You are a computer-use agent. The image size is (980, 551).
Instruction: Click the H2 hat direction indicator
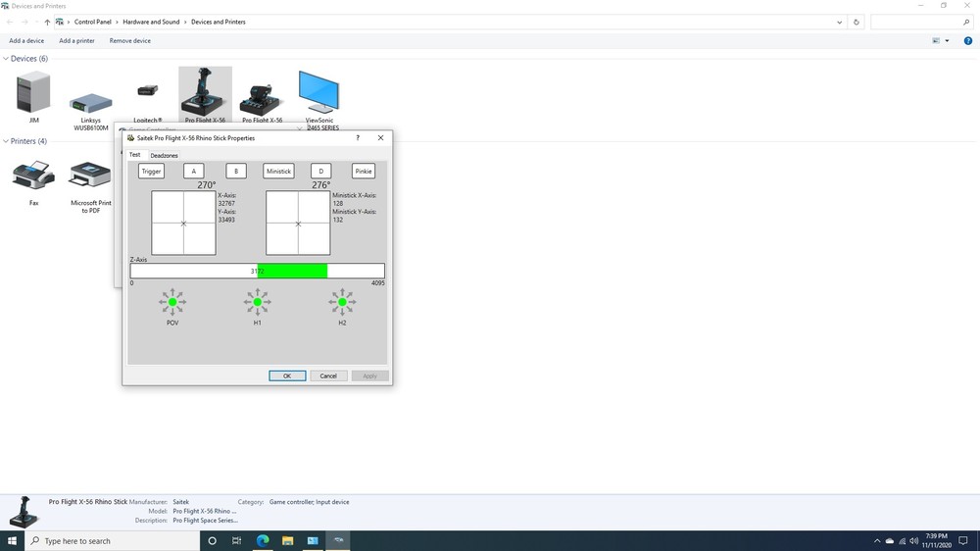[342, 302]
